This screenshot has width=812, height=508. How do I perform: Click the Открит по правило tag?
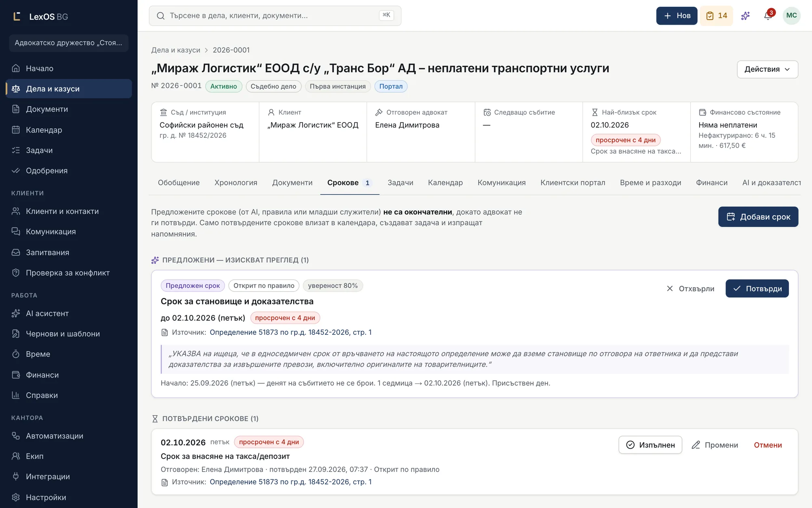(x=263, y=286)
